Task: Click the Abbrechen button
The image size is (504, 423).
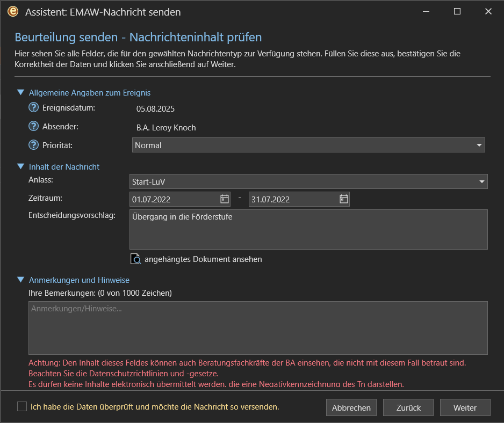Action: [x=351, y=407]
